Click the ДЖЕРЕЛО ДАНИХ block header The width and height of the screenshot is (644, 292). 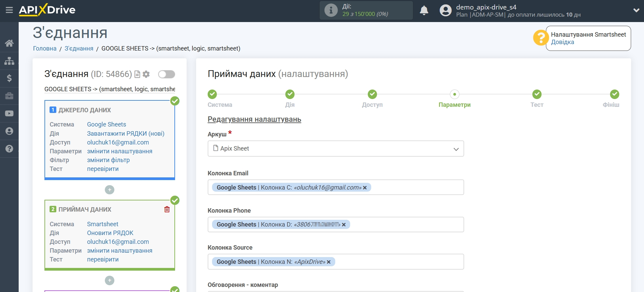tap(84, 110)
